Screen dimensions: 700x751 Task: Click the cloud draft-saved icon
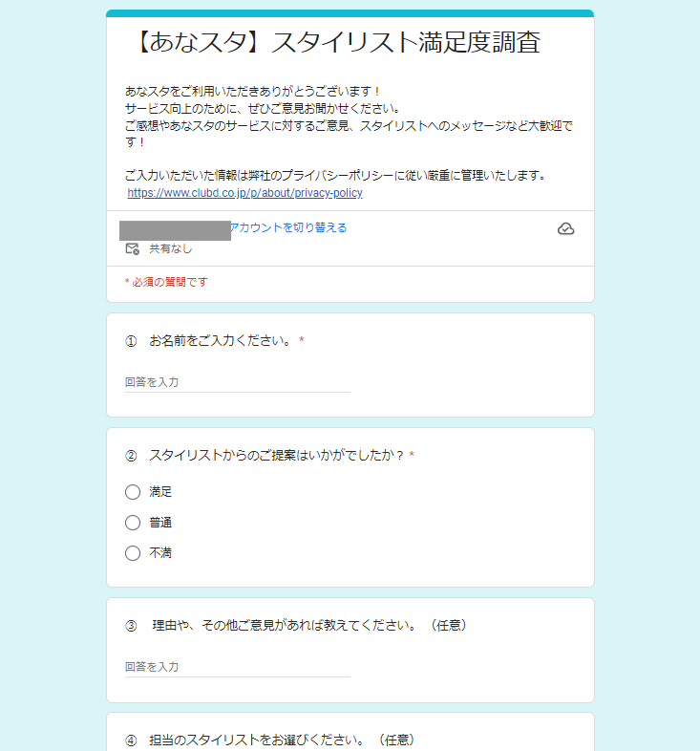point(565,228)
